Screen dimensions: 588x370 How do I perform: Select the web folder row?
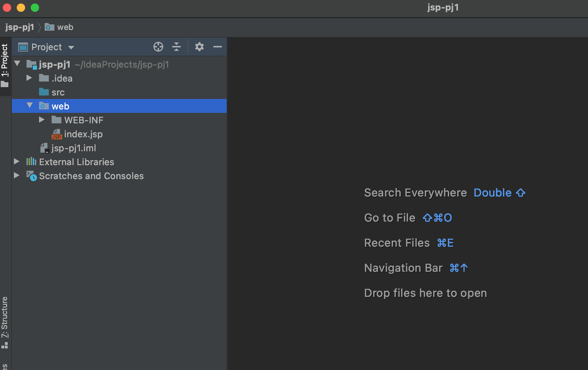(x=119, y=106)
